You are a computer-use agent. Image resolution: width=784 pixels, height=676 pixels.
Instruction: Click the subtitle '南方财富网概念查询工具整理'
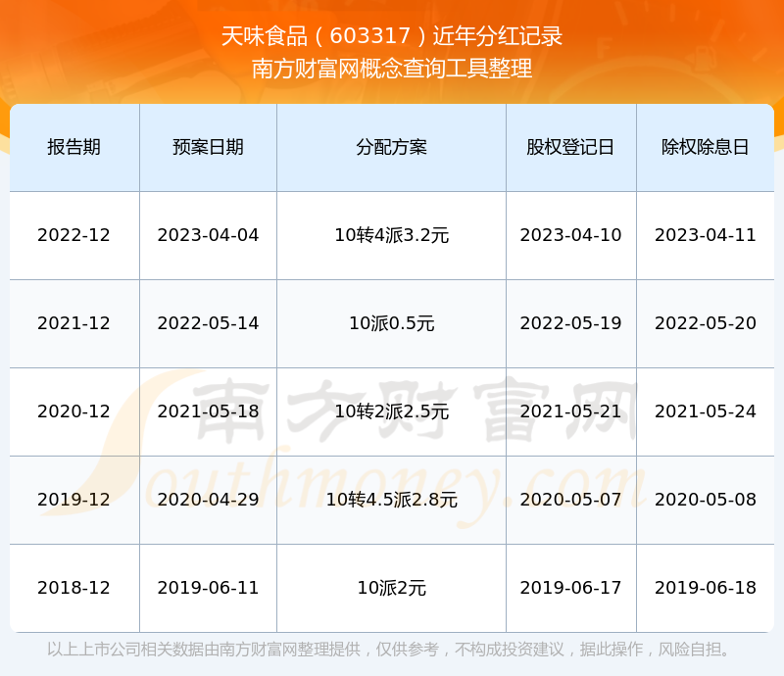tap(392, 69)
